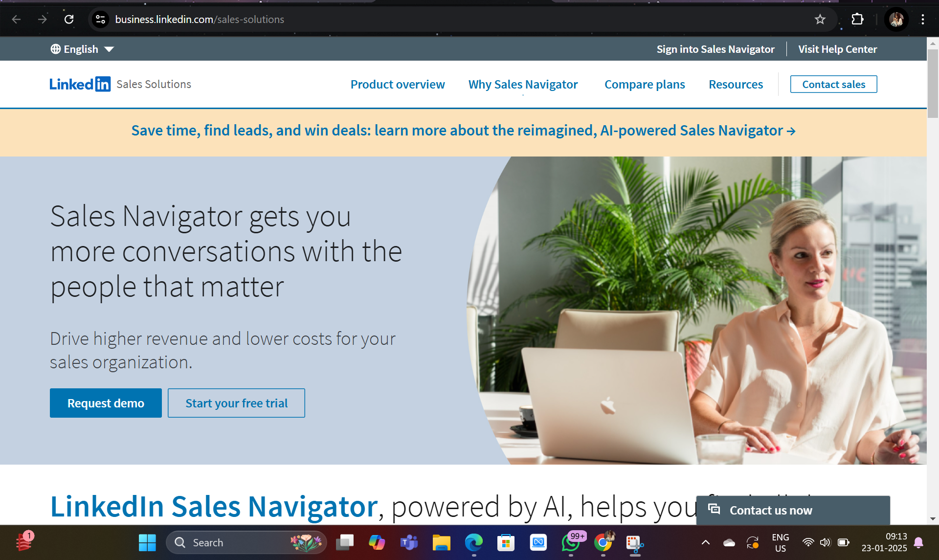Open the Why Sales Navigator tab
The height and width of the screenshot is (560, 939).
click(x=523, y=84)
